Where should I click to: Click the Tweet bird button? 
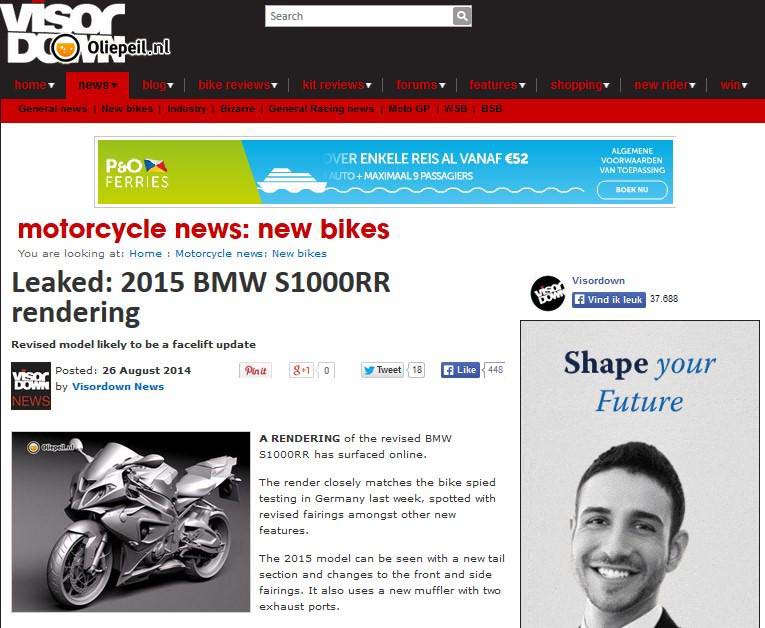382,370
